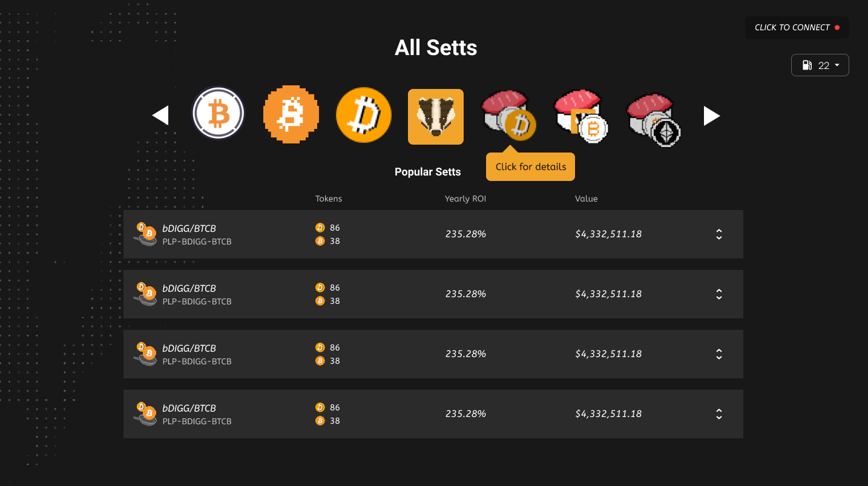The width and height of the screenshot is (868, 486).
Task: Click the Click for details tooltip
Action: pos(530,166)
